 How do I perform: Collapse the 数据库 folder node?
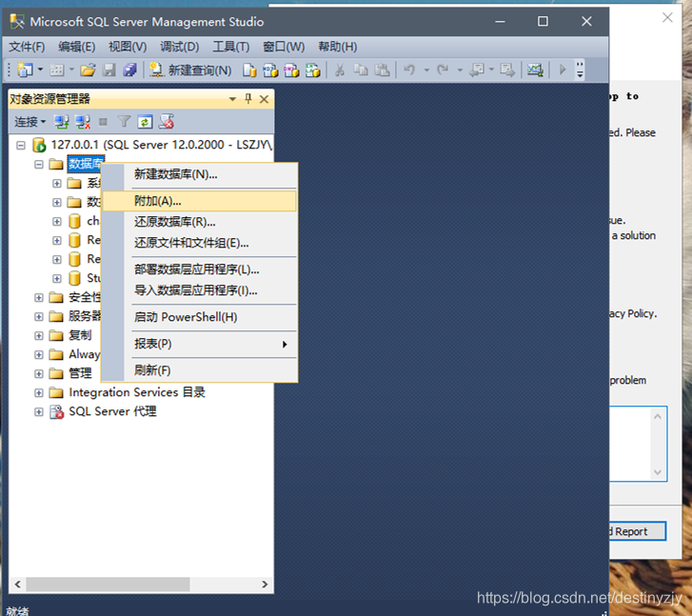pyautogui.click(x=39, y=165)
